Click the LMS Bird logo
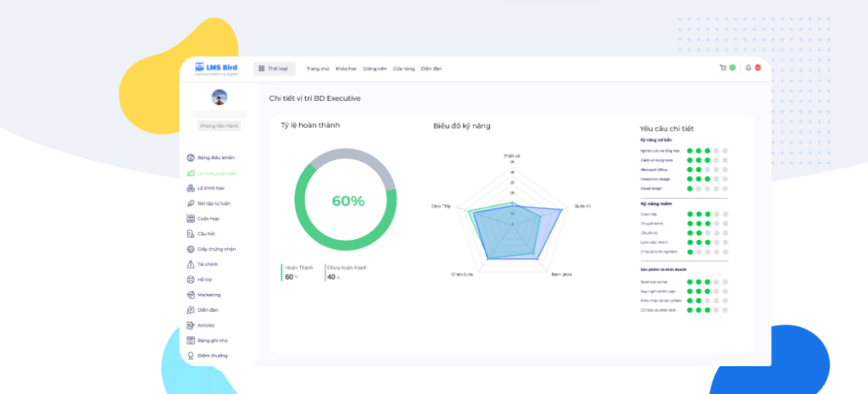The image size is (868, 394). 215,69
